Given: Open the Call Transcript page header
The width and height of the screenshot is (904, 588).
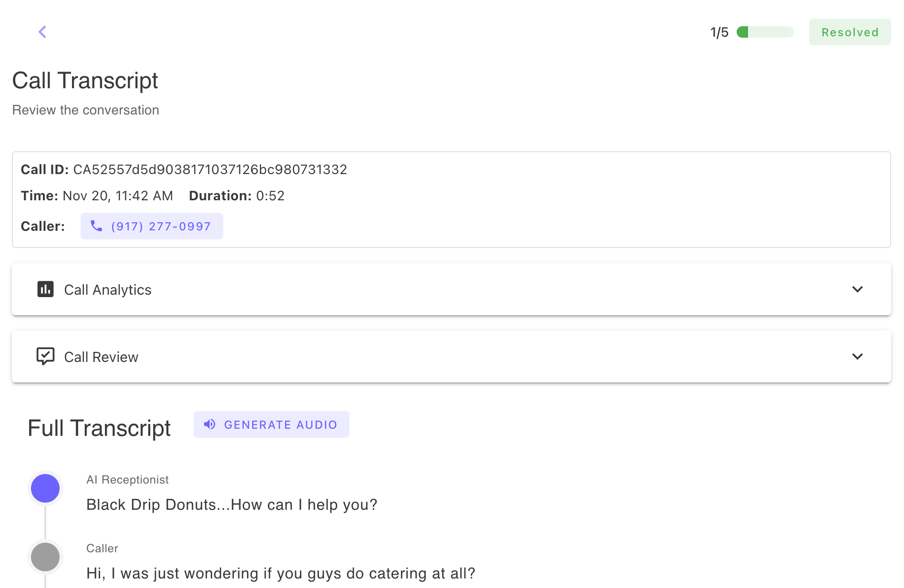Looking at the screenshot, I should tap(85, 81).
